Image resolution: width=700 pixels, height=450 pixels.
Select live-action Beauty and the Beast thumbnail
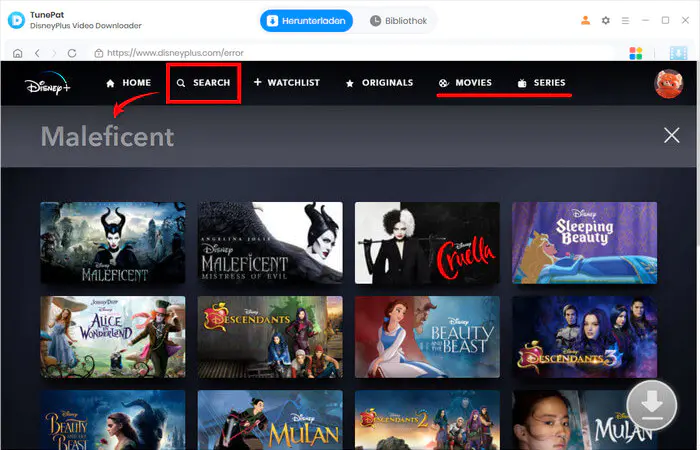click(x=113, y=420)
